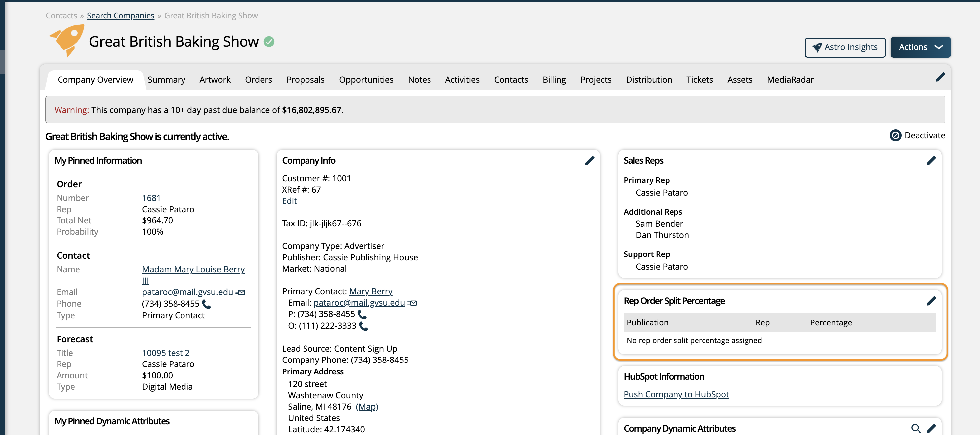This screenshot has height=435, width=980.
Task: Open Madam Mary Louise Berry III contact
Action: click(193, 275)
